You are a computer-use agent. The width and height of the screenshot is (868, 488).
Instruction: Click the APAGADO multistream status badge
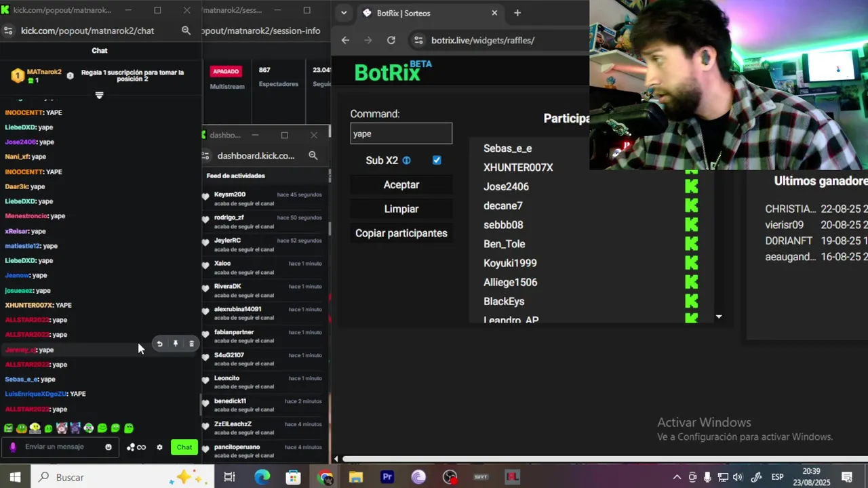coord(226,71)
